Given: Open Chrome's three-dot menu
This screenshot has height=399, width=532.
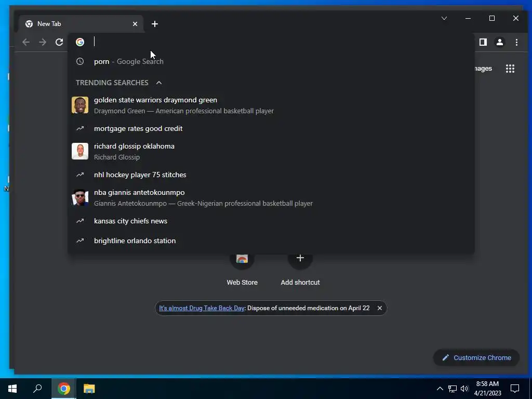Looking at the screenshot, I should (516, 42).
